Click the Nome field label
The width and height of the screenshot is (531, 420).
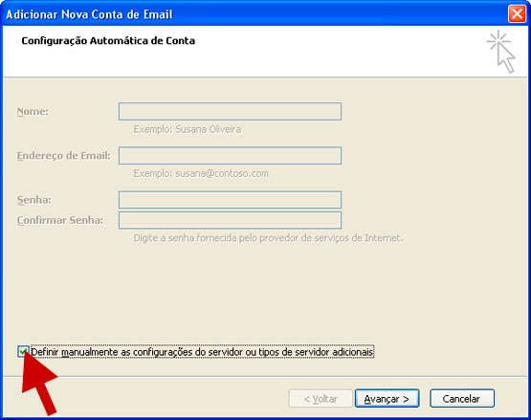click(x=33, y=111)
